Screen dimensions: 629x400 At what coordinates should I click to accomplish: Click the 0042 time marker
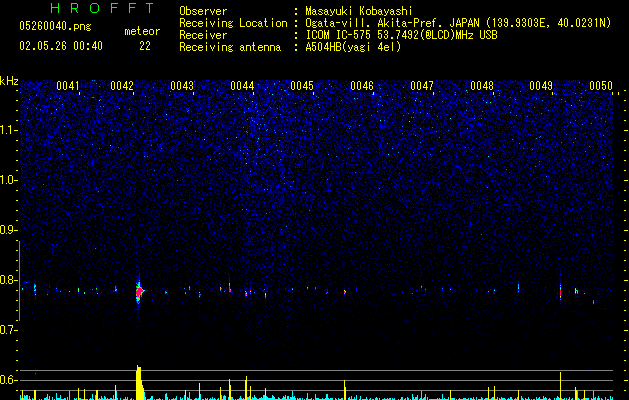(122, 86)
